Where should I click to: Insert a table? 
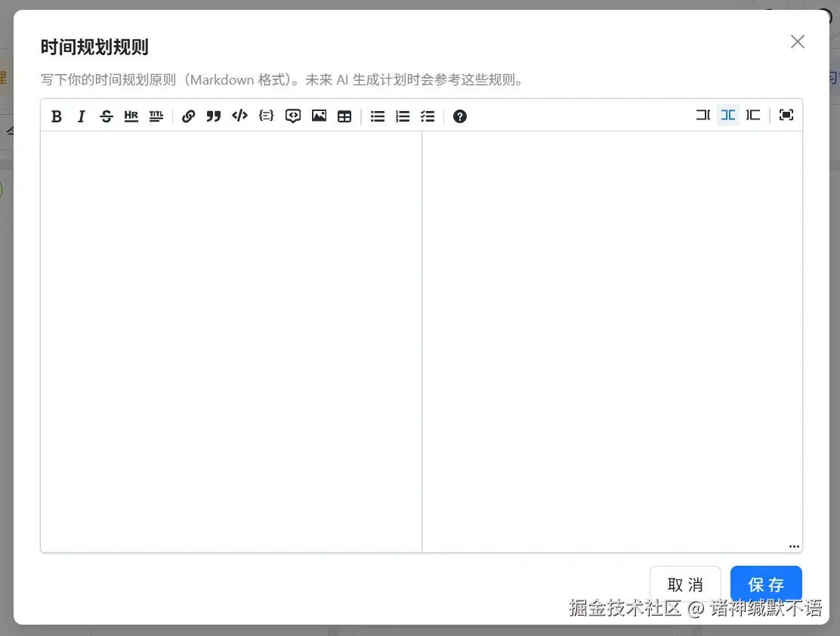coord(344,116)
